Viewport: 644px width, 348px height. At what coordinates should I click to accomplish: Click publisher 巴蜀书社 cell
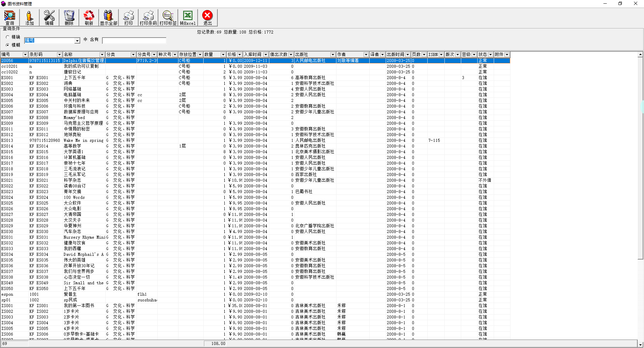[x=304, y=192]
